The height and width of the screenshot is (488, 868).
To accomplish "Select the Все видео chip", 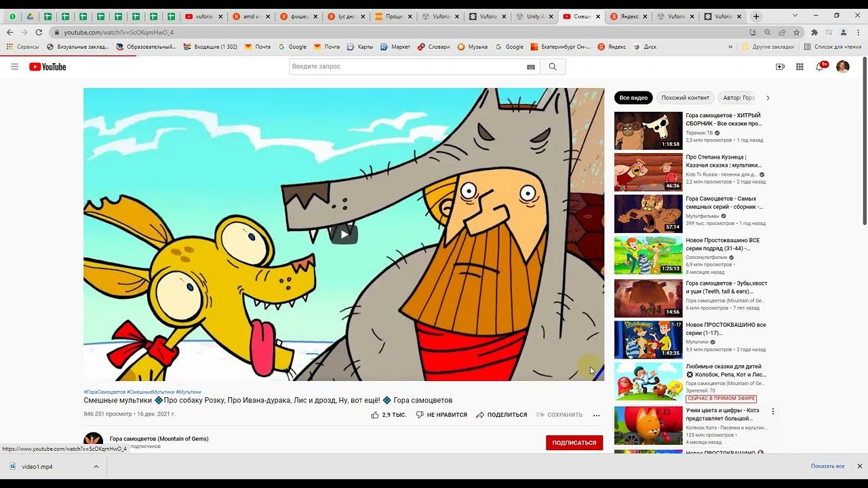I will click(x=633, y=98).
